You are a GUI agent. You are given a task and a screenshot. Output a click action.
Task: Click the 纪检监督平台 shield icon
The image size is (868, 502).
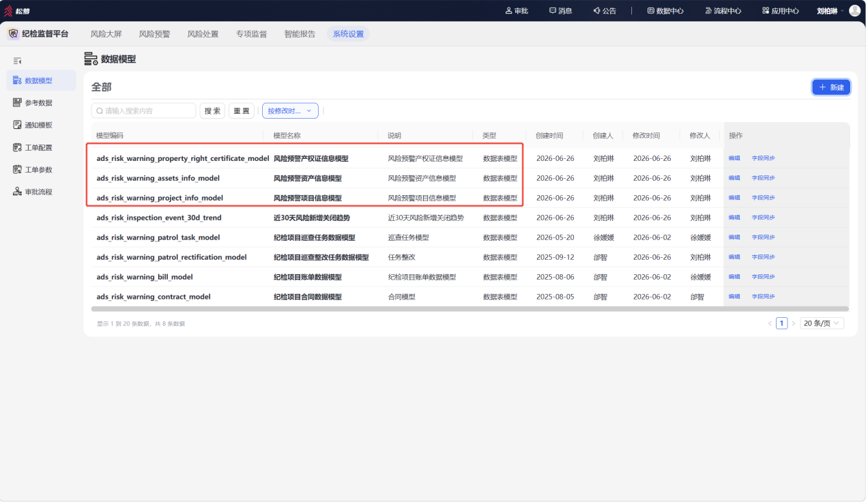[13, 33]
